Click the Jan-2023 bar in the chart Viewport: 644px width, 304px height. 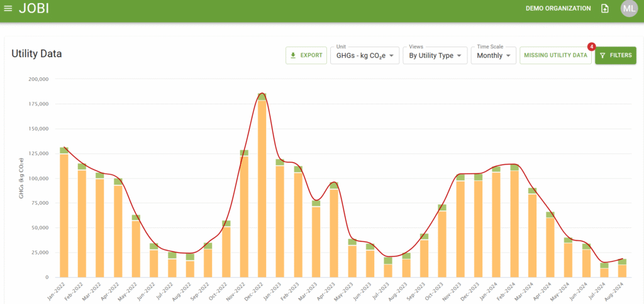tap(280, 218)
